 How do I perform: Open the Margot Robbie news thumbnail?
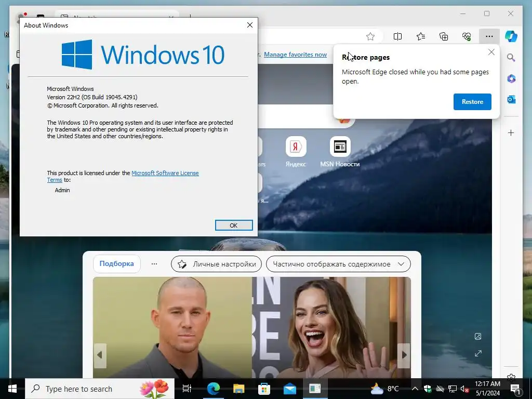pos(331,327)
